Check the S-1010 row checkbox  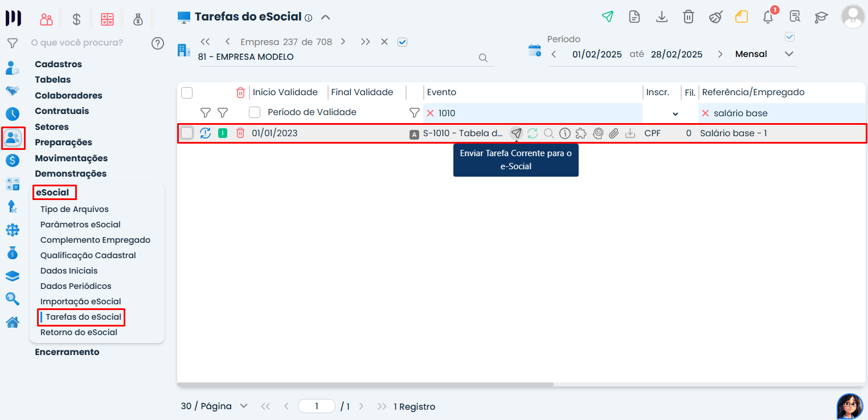[187, 133]
